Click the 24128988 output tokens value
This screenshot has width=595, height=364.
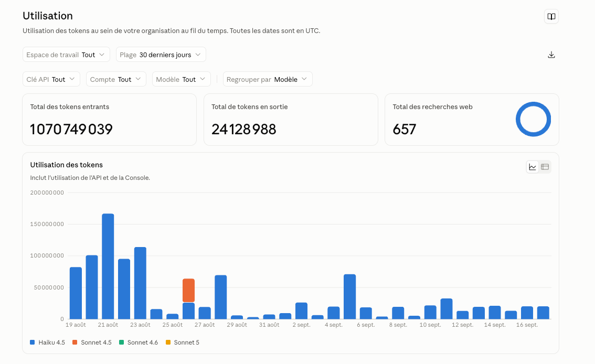243,130
